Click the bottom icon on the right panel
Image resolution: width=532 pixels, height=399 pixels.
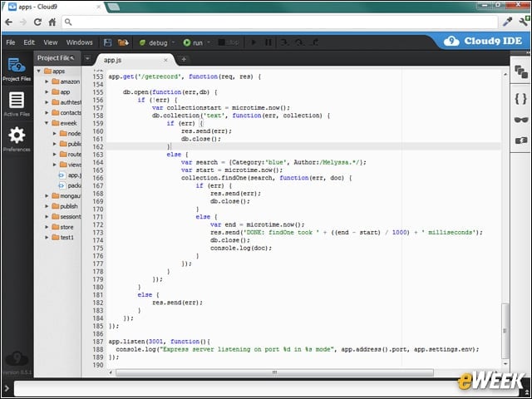point(521,140)
